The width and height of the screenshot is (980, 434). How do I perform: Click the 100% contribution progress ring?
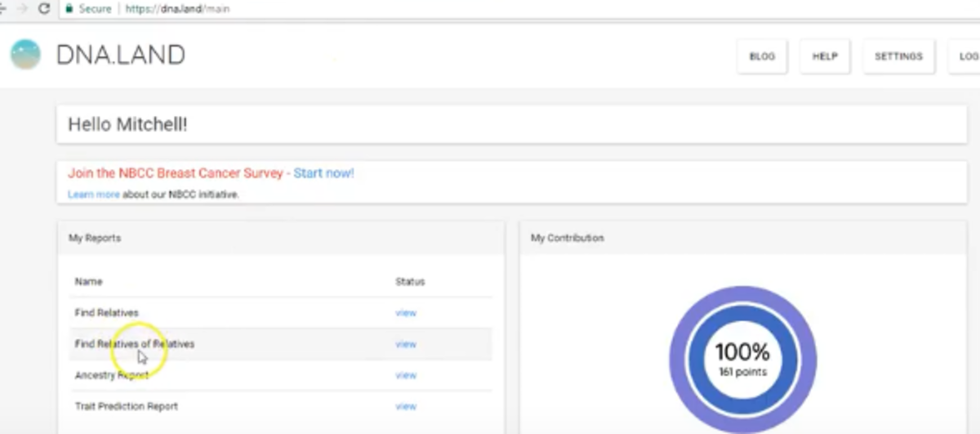click(743, 360)
